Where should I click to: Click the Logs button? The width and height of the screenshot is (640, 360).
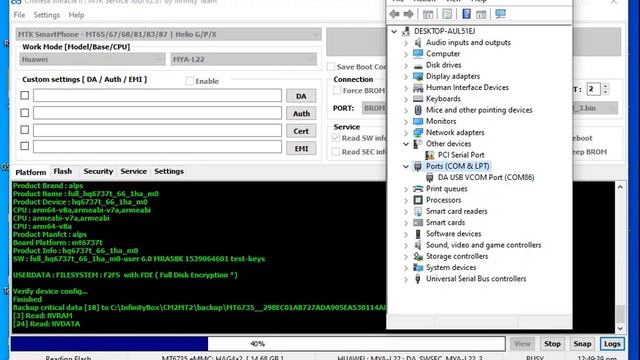coord(612,344)
